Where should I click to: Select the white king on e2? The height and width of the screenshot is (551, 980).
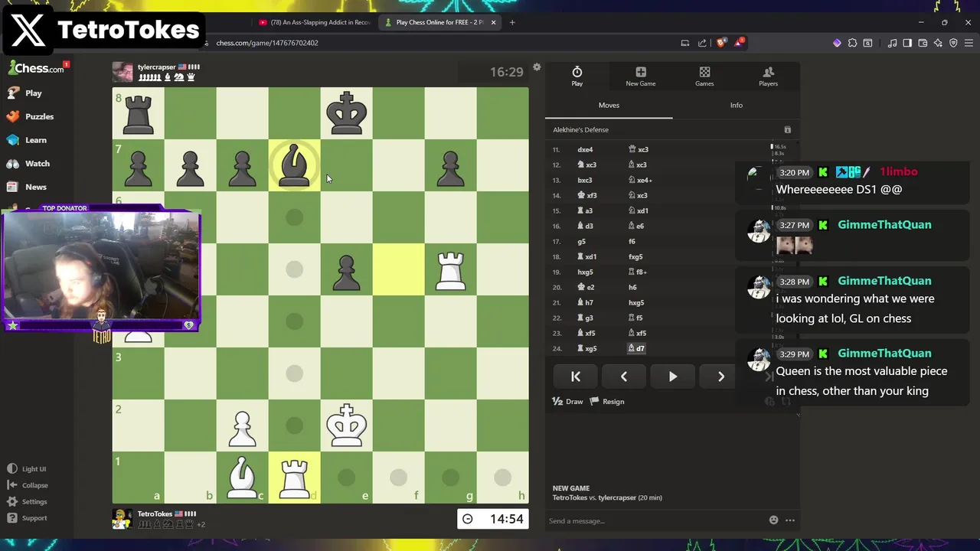[346, 425]
